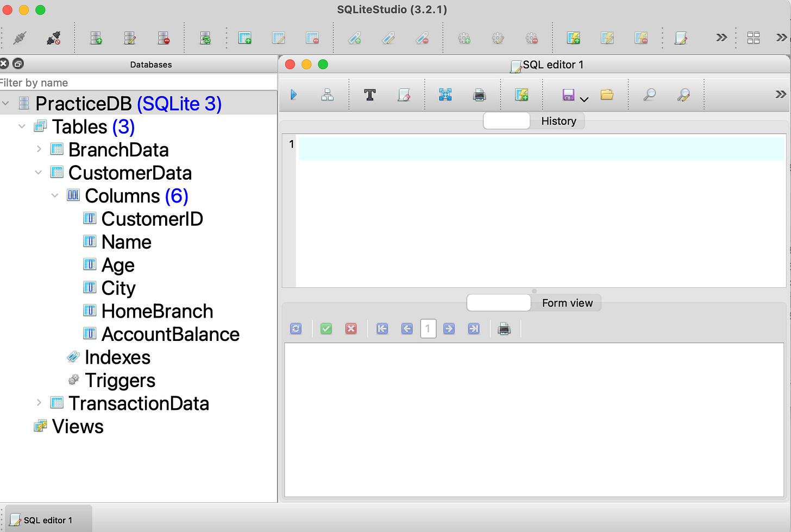Click the Create trigger gear icon

point(464,38)
